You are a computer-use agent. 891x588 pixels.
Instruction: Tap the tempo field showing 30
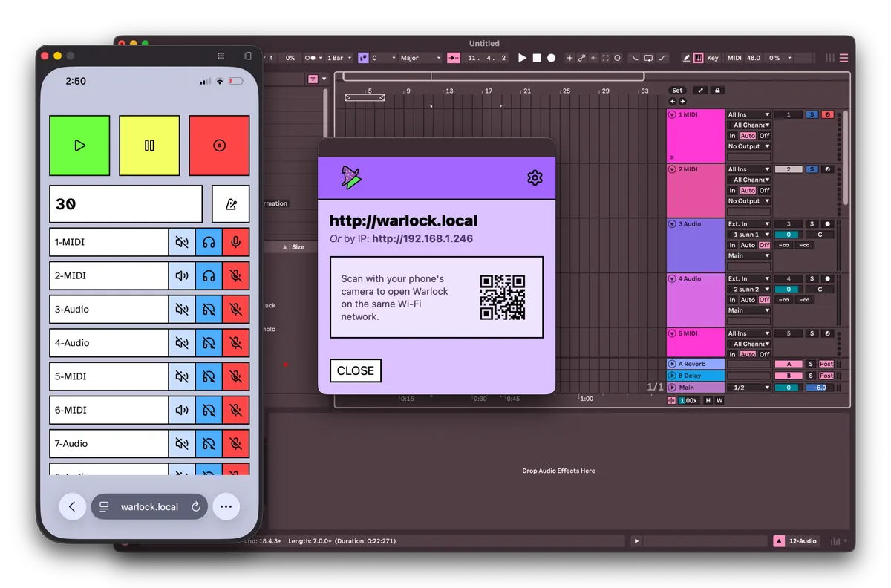(x=125, y=204)
